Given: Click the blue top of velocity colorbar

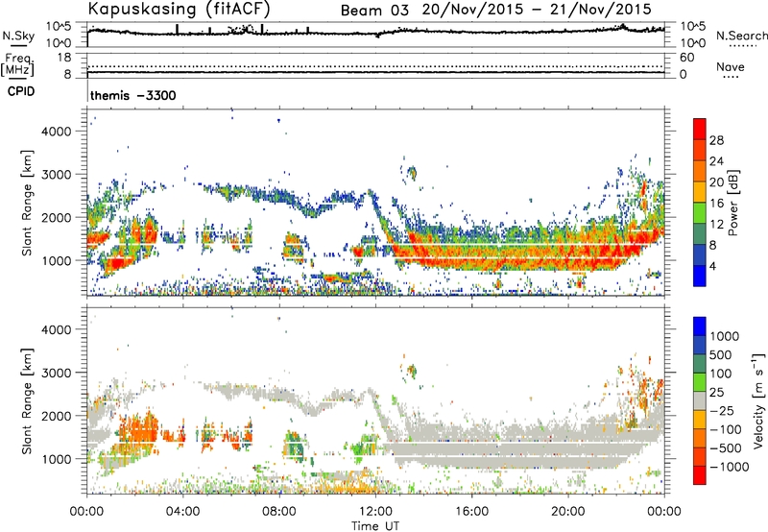Looking at the screenshot, I should point(700,326).
